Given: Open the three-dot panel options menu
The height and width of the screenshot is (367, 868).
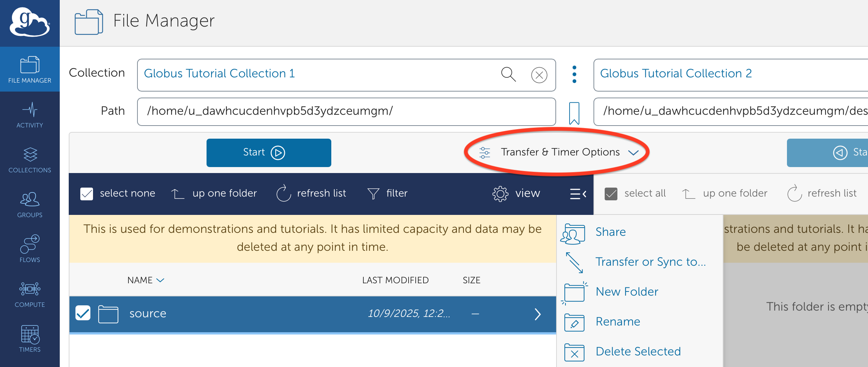Looking at the screenshot, I should (x=574, y=74).
